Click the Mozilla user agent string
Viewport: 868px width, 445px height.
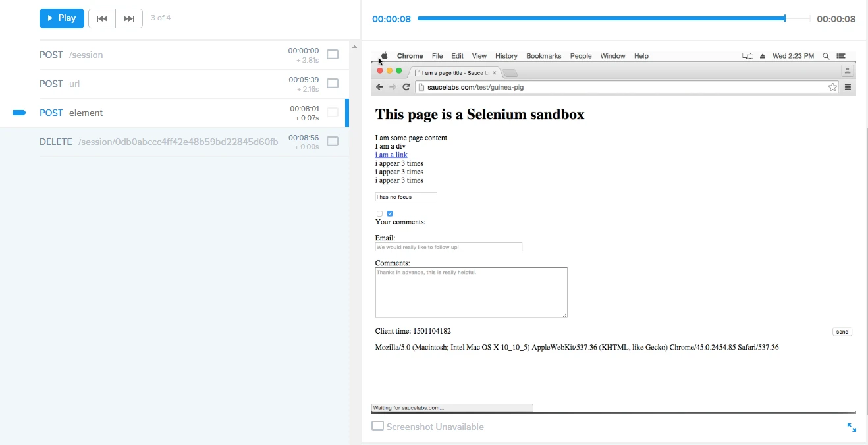point(577,347)
